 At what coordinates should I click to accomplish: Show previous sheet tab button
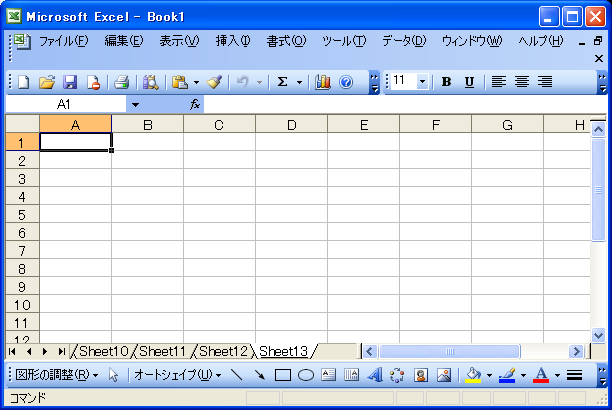click(x=29, y=351)
